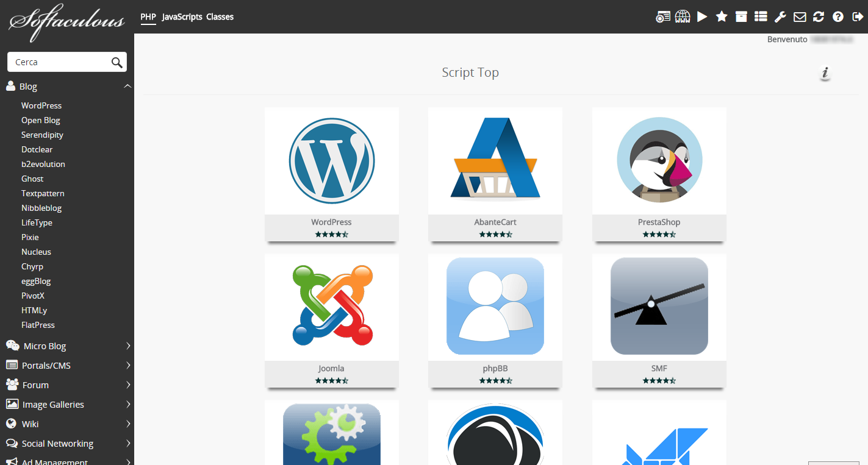Viewport: 868px width, 465px height.
Task: Click the italic i info icon
Action: [x=825, y=74]
